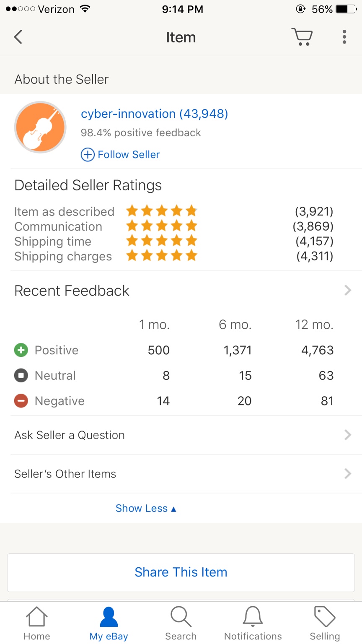This screenshot has width=362, height=644.
Task: Collapse section with Show Less
Action: coord(146,509)
